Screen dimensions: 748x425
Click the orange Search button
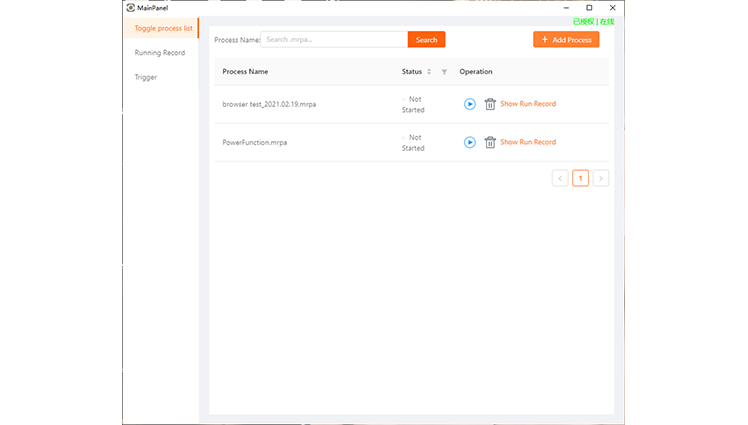click(x=426, y=40)
